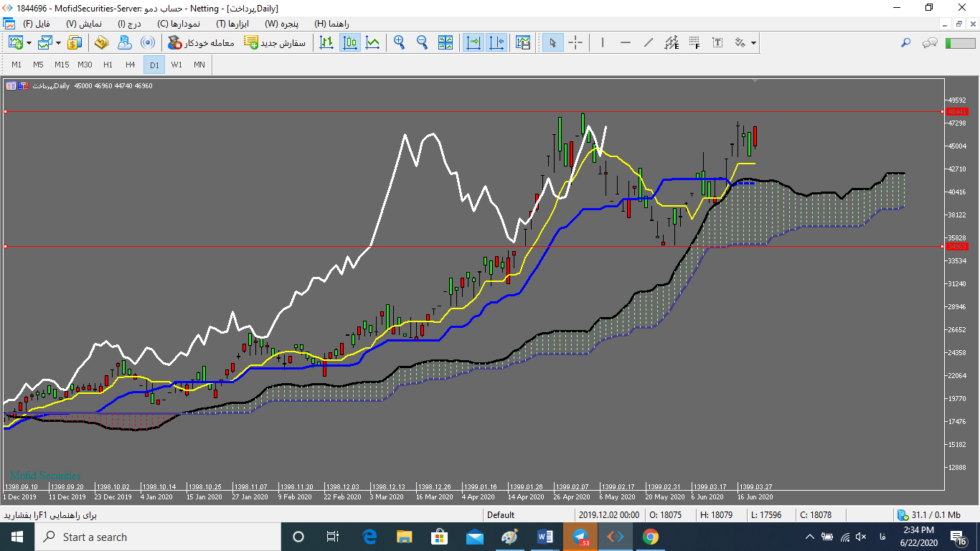The image size is (980, 551).
Task: Click the connection level indicator bar
Action: [x=960, y=43]
